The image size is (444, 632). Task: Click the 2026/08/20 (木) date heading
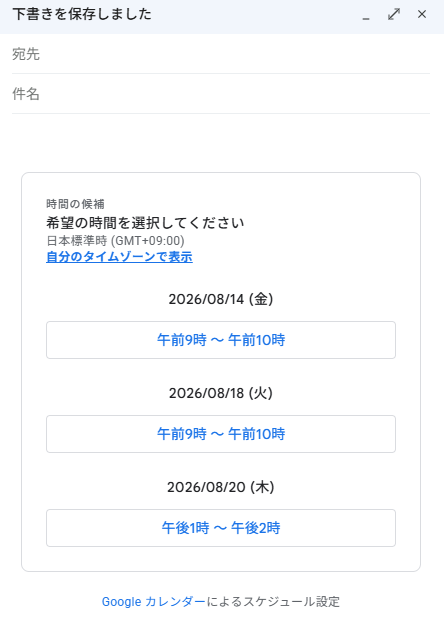pos(221,487)
